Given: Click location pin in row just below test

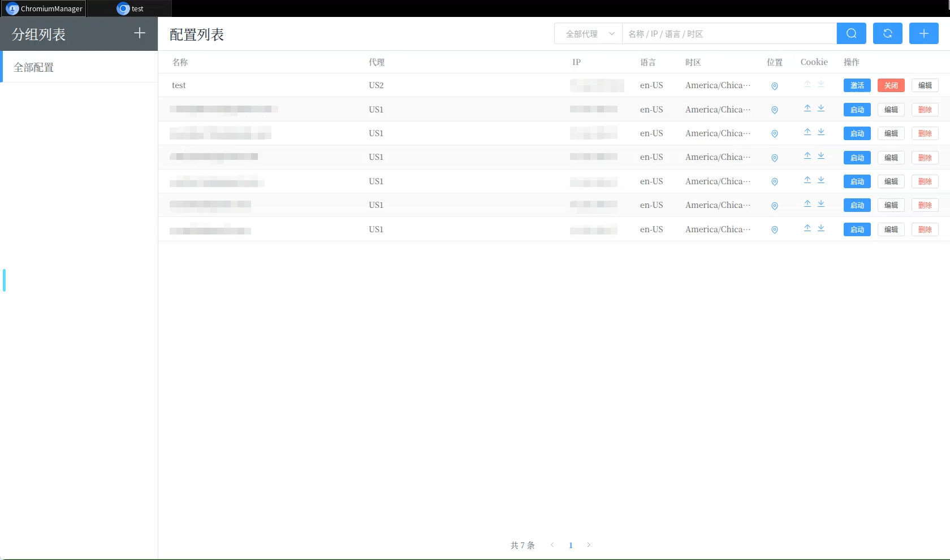Looking at the screenshot, I should (x=775, y=110).
